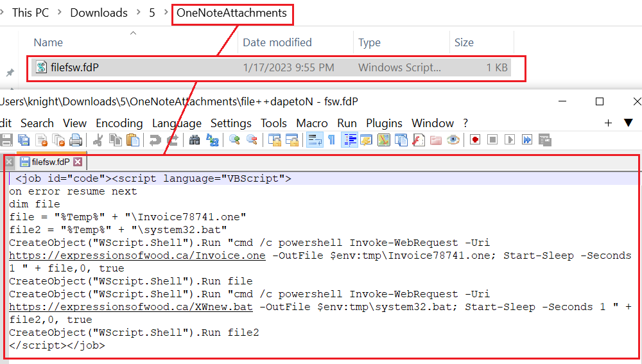Click the Undo arrow icon

tap(155, 140)
